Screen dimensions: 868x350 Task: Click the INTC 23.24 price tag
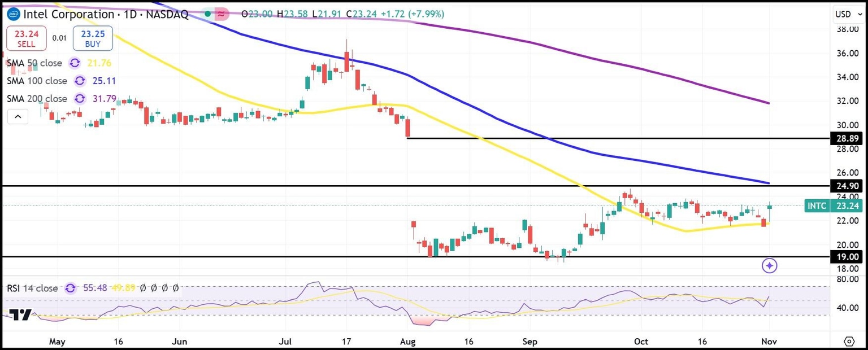[x=834, y=206]
